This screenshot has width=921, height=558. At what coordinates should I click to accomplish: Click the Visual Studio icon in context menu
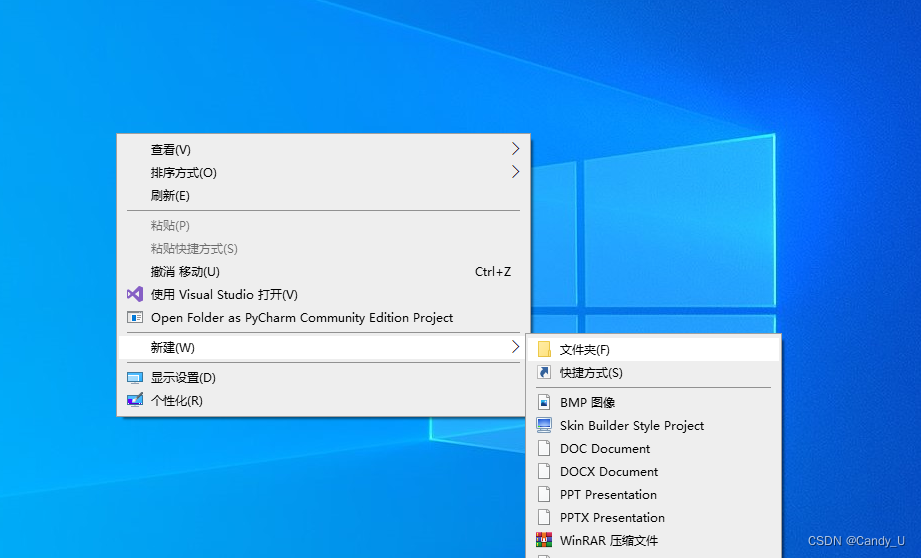(135, 294)
